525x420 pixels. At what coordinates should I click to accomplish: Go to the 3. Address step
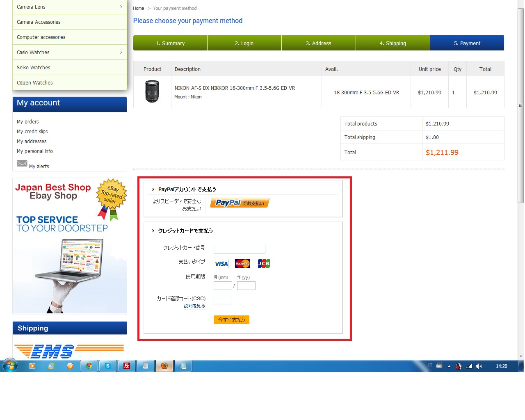(319, 43)
